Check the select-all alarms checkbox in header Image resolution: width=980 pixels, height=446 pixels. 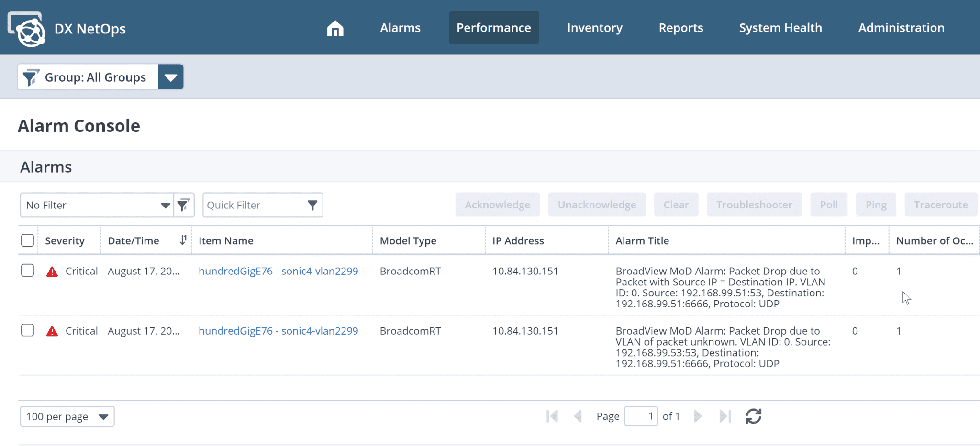pyautogui.click(x=27, y=240)
